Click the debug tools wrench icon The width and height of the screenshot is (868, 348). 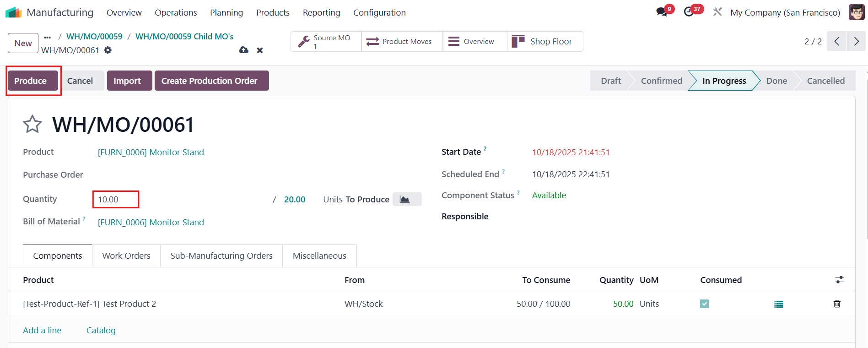pyautogui.click(x=717, y=12)
